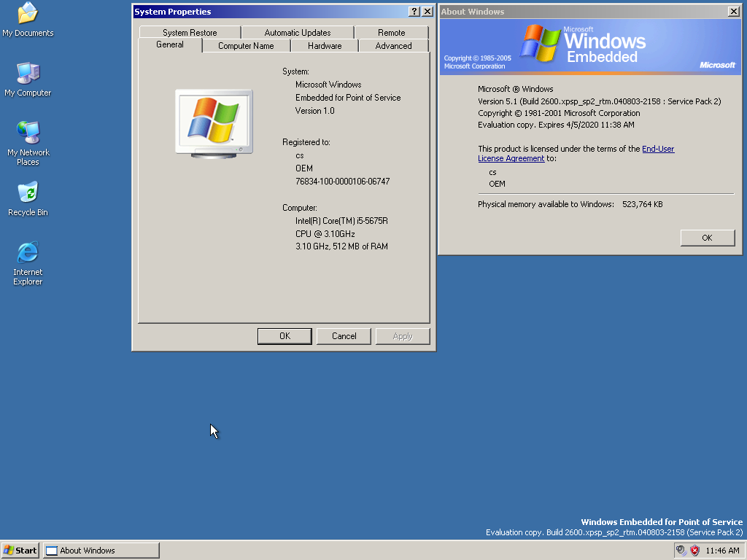
Task: Click the red security shield tray icon
Action: (x=695, y=551)
